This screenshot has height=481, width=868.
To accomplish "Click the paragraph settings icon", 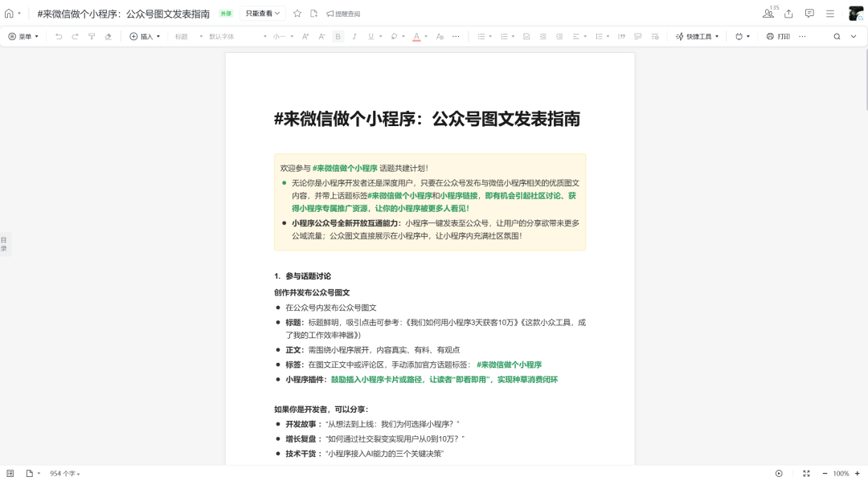I will point(655,36).
